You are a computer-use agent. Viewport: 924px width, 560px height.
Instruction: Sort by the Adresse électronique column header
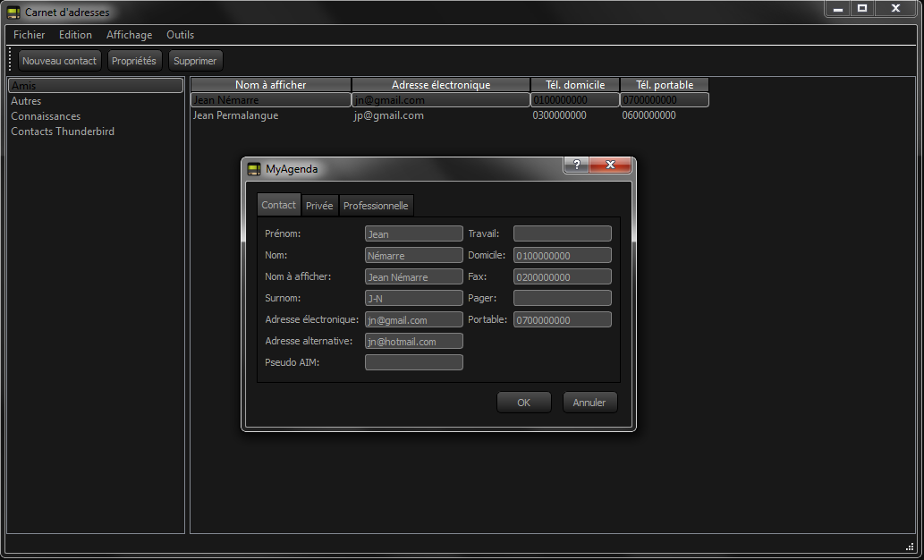click(441, 85)
